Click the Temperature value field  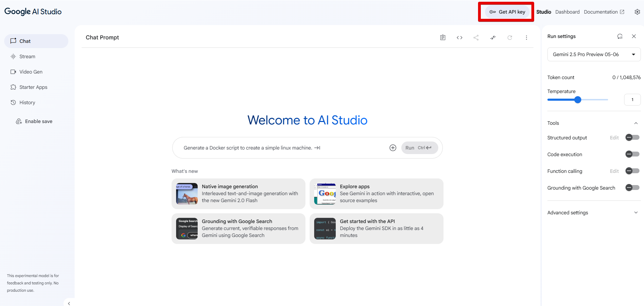pos(632,100)
